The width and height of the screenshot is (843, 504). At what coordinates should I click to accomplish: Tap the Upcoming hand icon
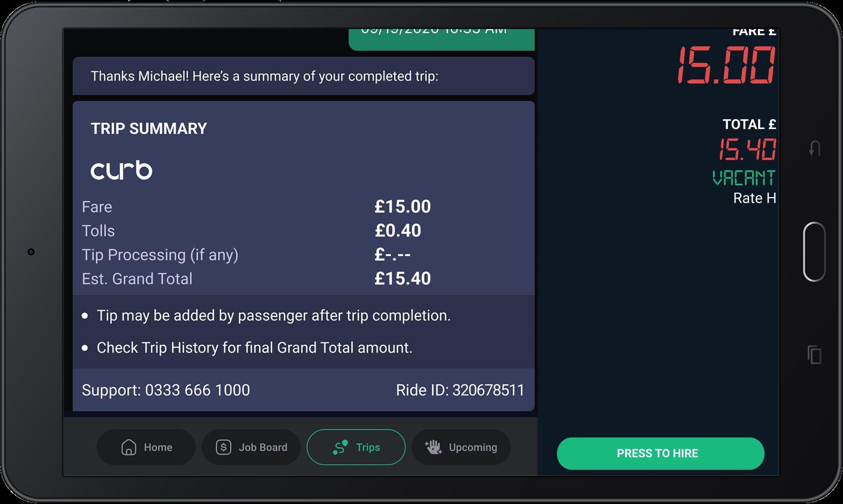433,447
